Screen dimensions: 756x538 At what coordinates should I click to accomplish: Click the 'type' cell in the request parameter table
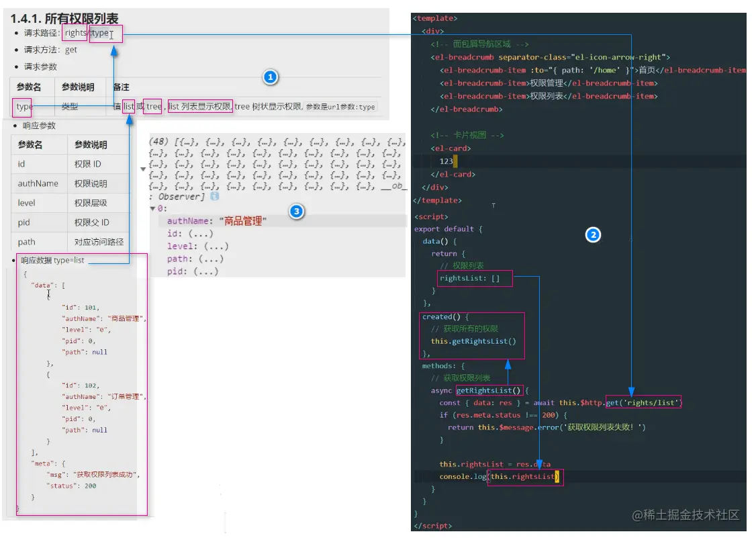coord(24,107)
